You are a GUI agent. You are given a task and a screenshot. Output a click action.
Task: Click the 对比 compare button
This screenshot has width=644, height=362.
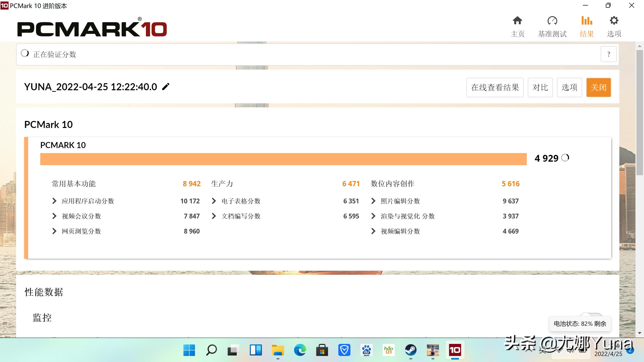point(540,87)
